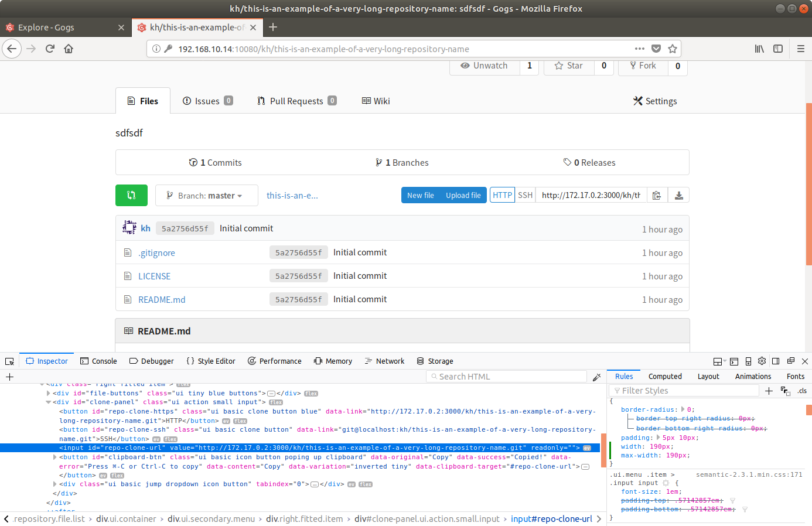
Task: Click the New file button
Action: coord(421,195)
